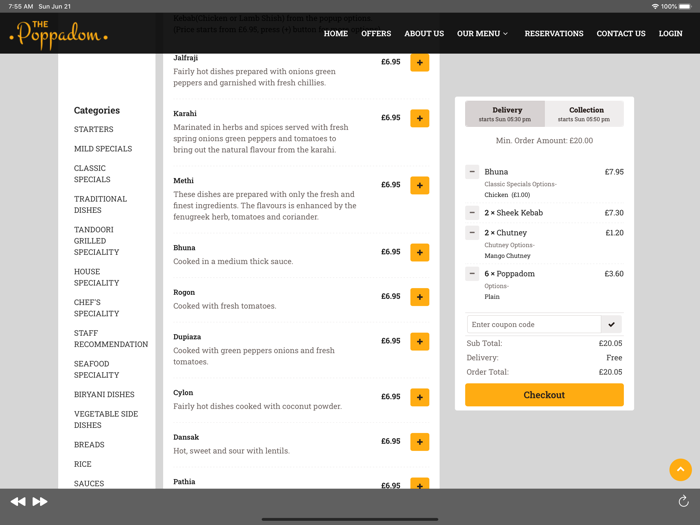
Task: Add Karahi dish with plus button
Action: pos(419,118)
